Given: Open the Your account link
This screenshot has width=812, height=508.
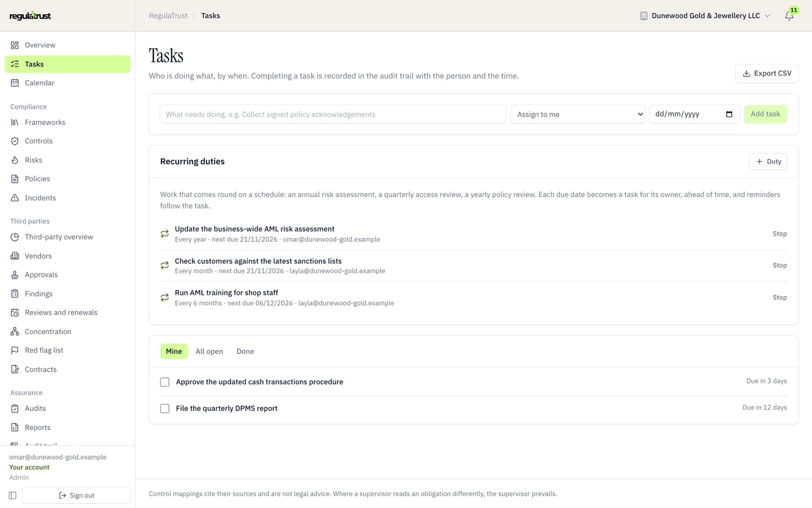Looking at the screenshot, I should point(29,467).
